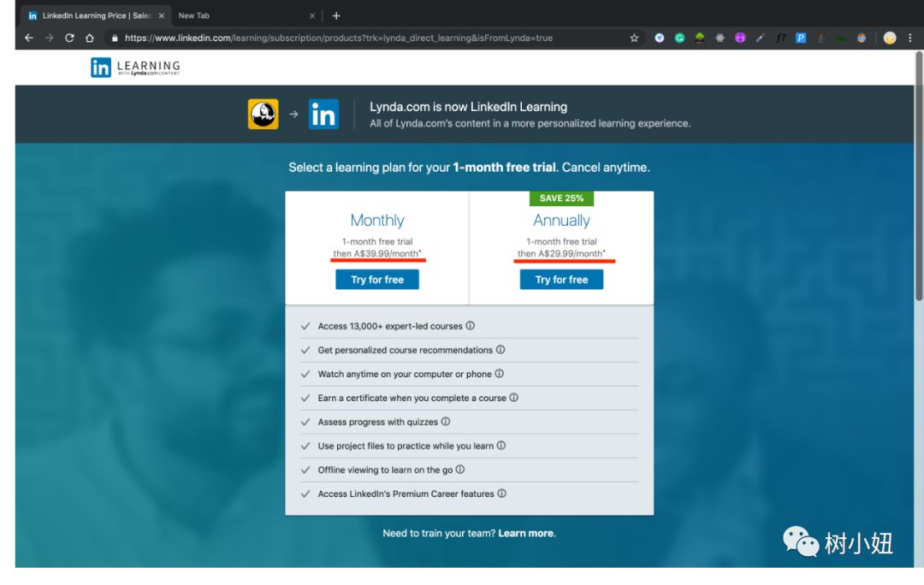Click 'Get personalized course recommendations' text

pos(405,350)
